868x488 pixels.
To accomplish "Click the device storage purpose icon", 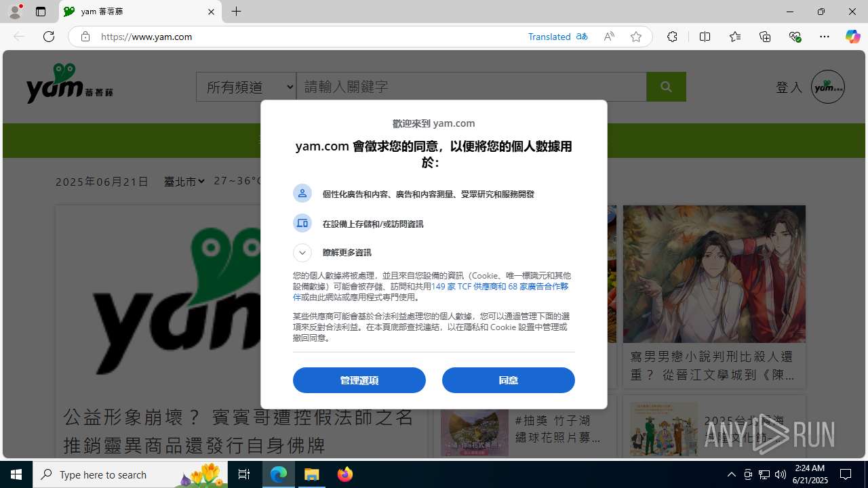I will [x=302, y=223].
